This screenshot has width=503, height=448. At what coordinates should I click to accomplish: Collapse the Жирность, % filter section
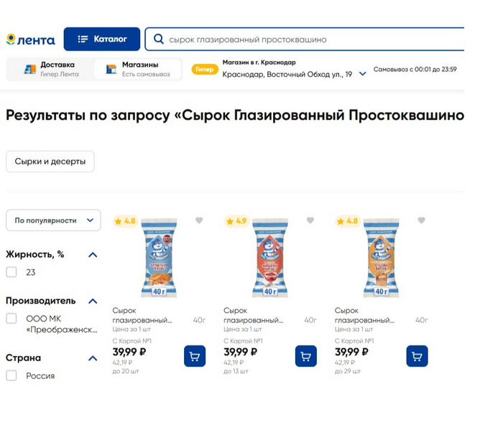pos(93,254)
